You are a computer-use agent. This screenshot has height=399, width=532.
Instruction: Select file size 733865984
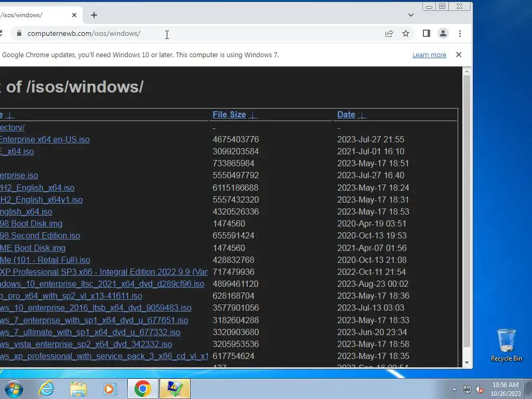[x=233, y=163]
